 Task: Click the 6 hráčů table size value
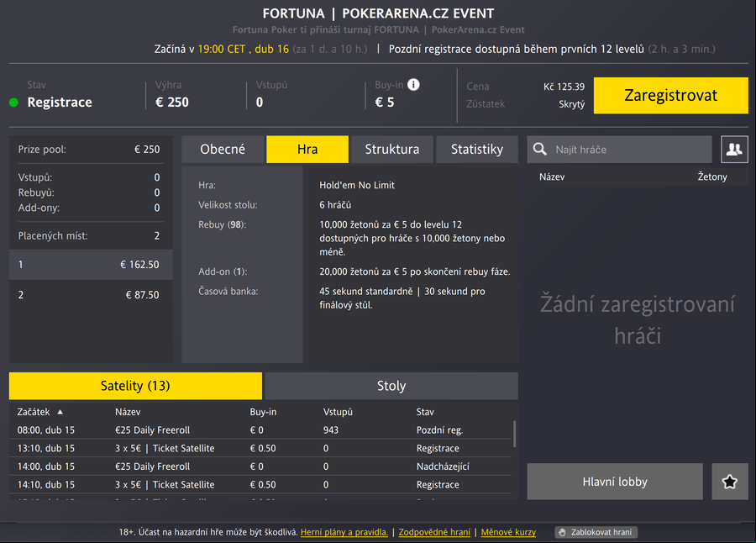(335, 204)
